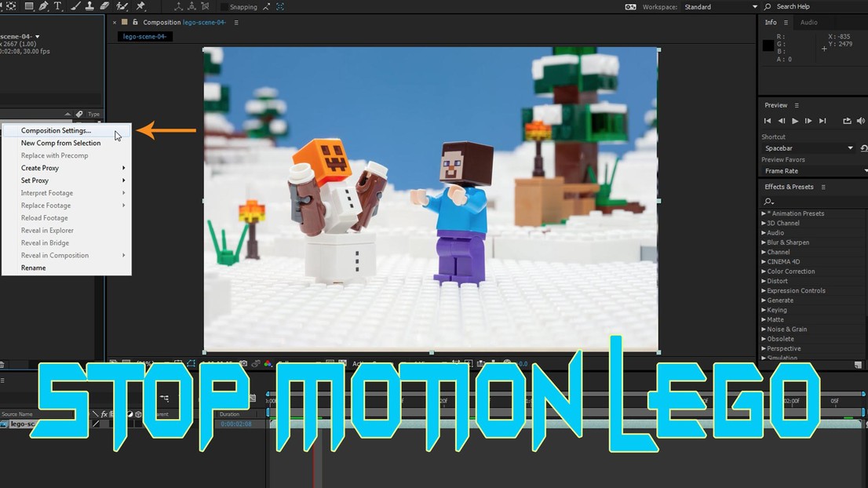The height and width of the screenshot is (488, 868).
Task: Toggle the composition panel lock icon
Action: coord(136,23)
